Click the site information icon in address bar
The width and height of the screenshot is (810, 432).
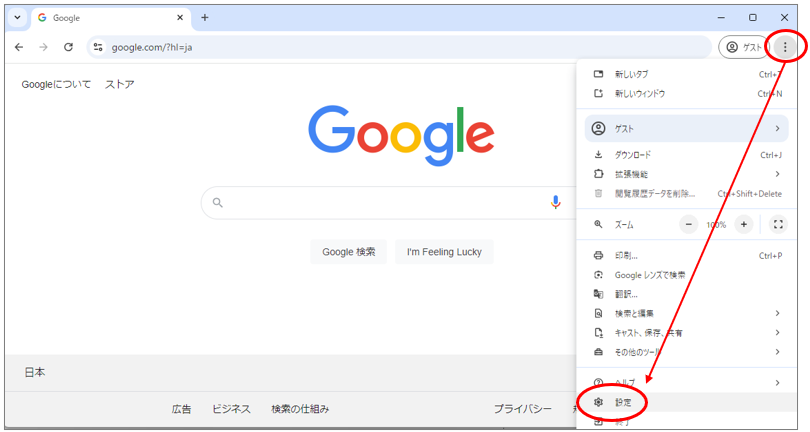[98, 47]
